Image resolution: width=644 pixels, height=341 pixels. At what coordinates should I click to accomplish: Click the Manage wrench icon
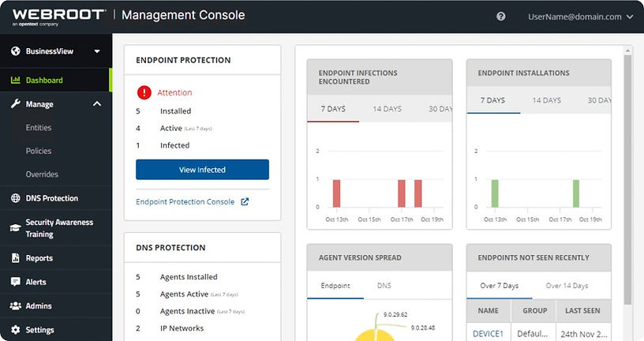16,103
